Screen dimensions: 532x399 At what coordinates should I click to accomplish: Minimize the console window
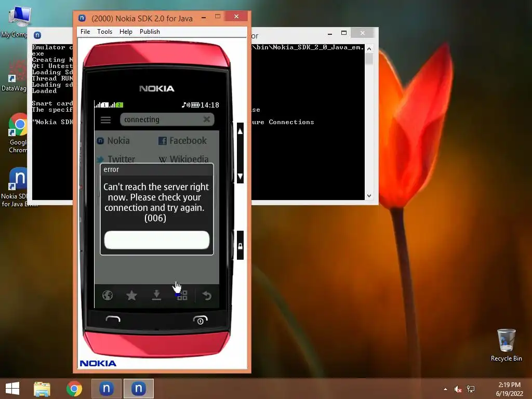pyautogui.click(x=330, y=33)
